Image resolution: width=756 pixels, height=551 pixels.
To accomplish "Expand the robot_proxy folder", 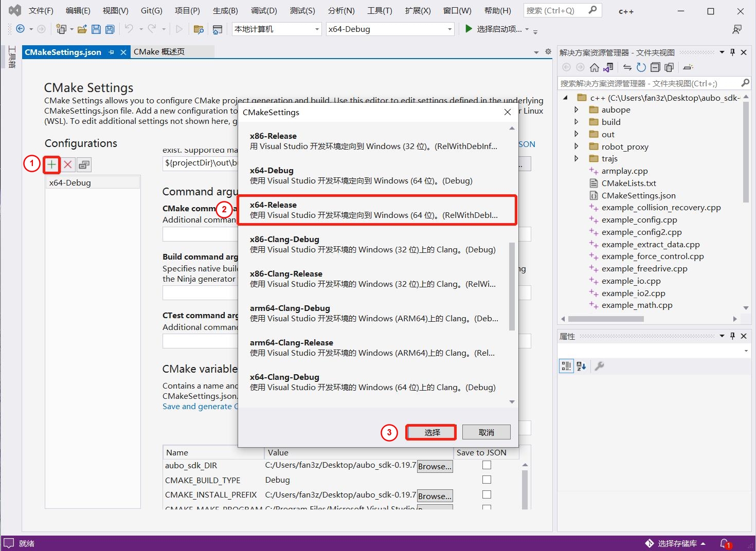I will tap(577, 146).
